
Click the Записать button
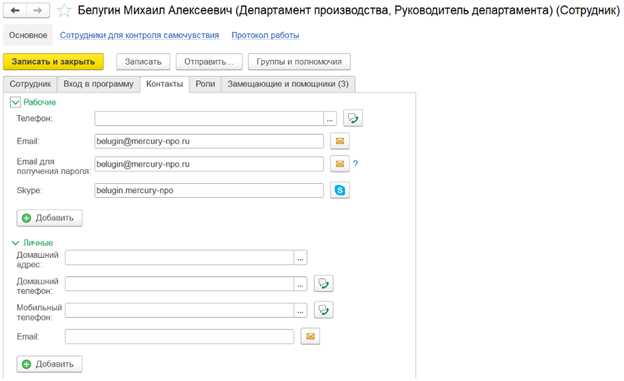coord(143,62)
